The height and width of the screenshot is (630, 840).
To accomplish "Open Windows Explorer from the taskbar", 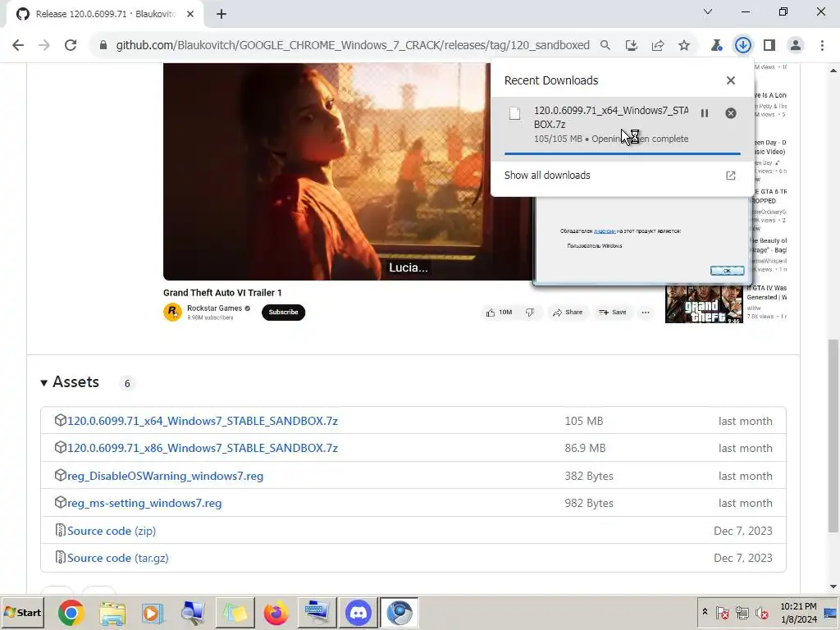I will (112, 613).
